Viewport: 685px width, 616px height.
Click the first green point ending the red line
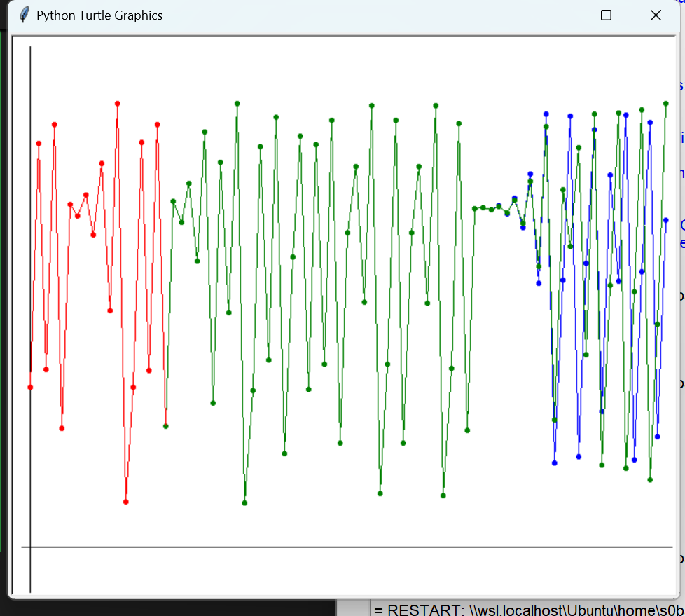tap(166, 426)
